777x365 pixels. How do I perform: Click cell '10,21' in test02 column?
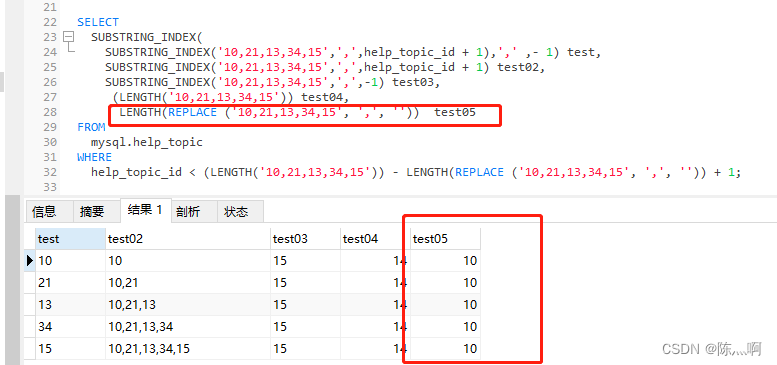(188, 282)
